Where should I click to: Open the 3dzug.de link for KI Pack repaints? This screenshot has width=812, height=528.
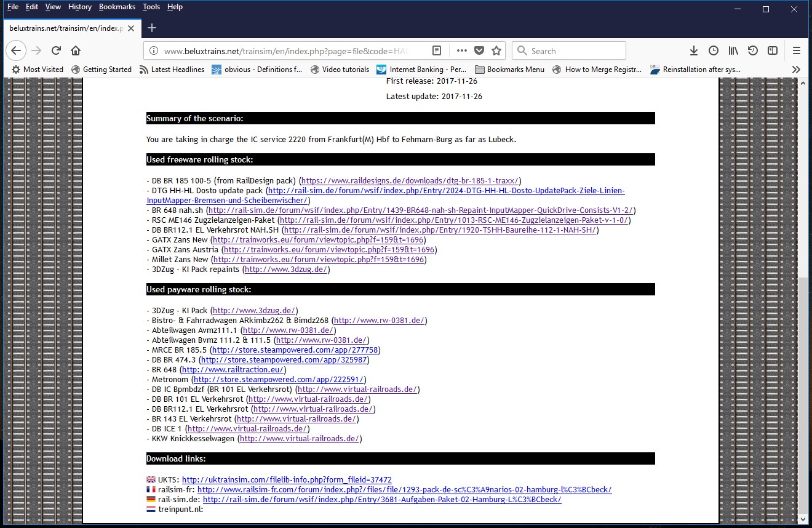pos(287,270)
